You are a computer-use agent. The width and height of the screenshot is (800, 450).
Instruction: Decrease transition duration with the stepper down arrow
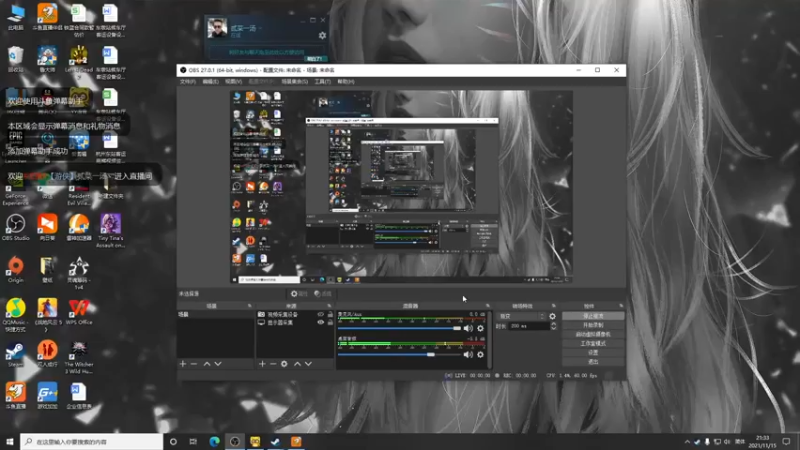point(554,328)
